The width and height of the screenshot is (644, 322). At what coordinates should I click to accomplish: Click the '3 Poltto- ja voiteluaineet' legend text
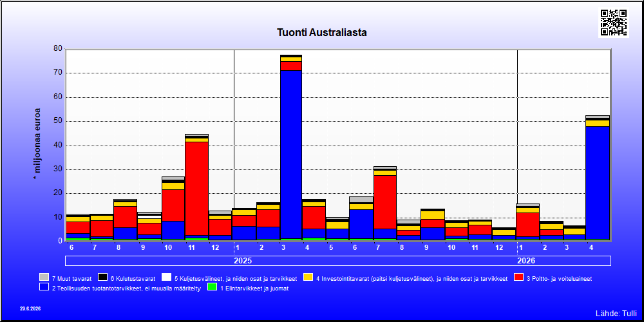point(559,278)
